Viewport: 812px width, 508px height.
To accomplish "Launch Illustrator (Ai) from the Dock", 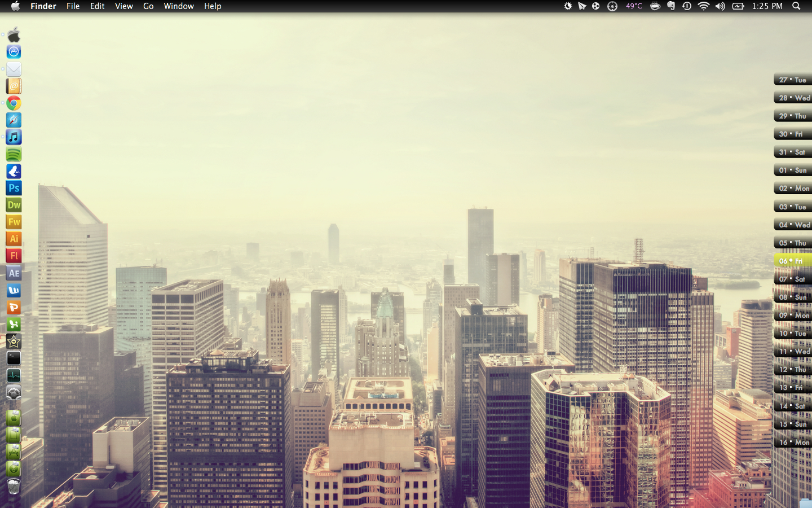I will coord(14,239).
